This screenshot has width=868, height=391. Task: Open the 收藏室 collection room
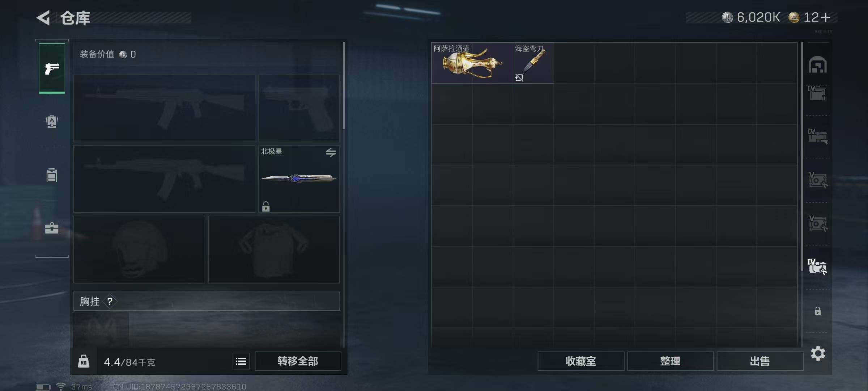[581, 361]
